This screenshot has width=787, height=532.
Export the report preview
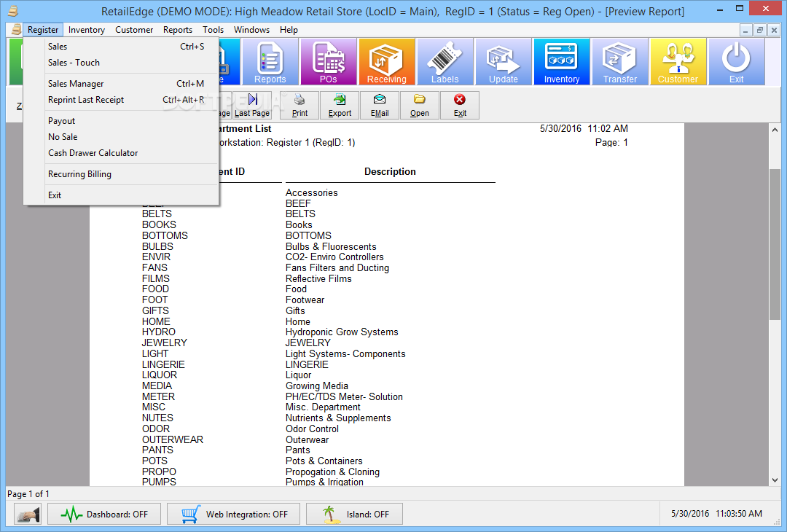340,106
